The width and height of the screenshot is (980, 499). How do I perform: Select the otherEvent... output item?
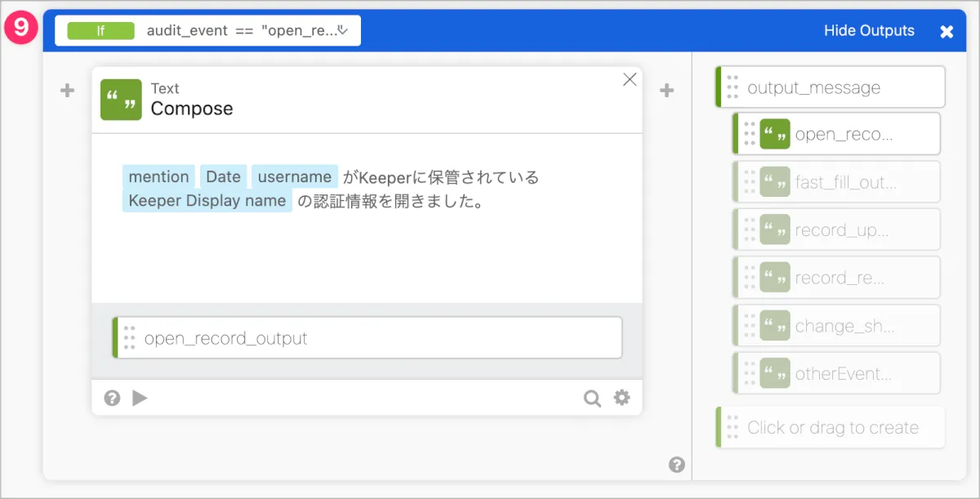click(x=843, y=374)
